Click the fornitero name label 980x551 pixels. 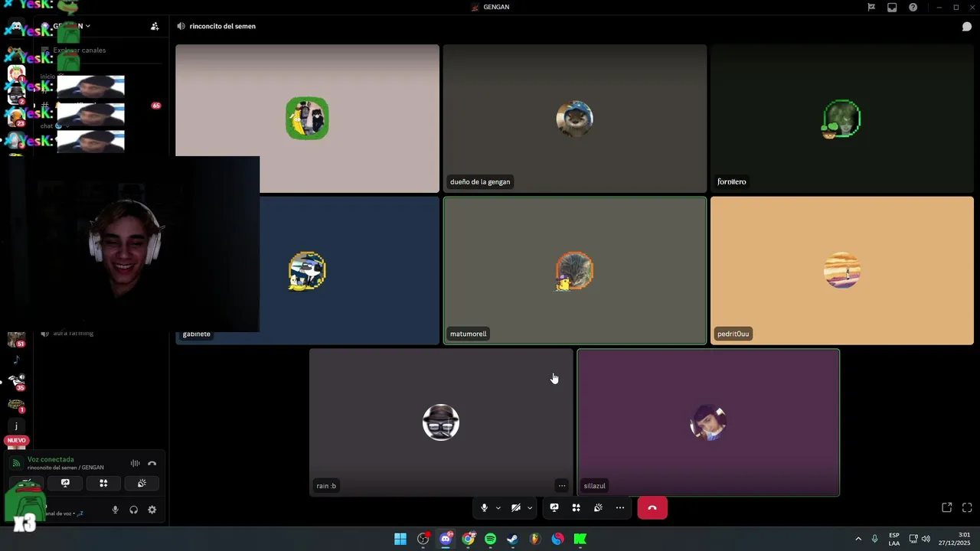point(732,181)
